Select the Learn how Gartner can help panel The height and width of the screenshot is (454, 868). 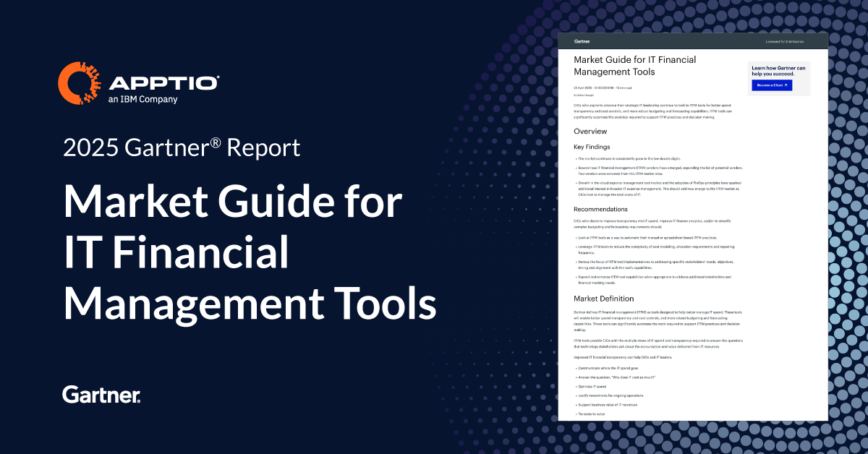(x=778, y=76)
